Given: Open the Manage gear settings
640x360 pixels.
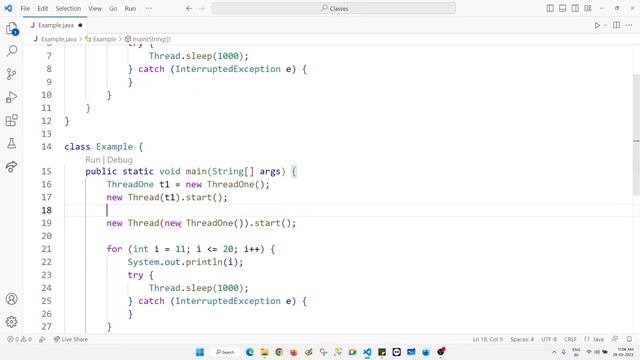Looking at the screenshot, I should tap(11, 322).
